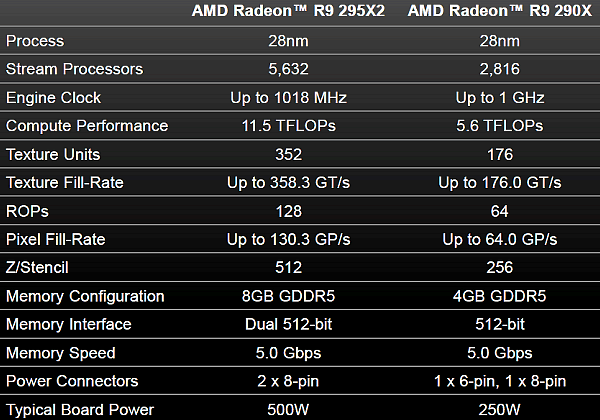Click the AMD Radeon R9 295X2 column header

click(x=301, y=14)
